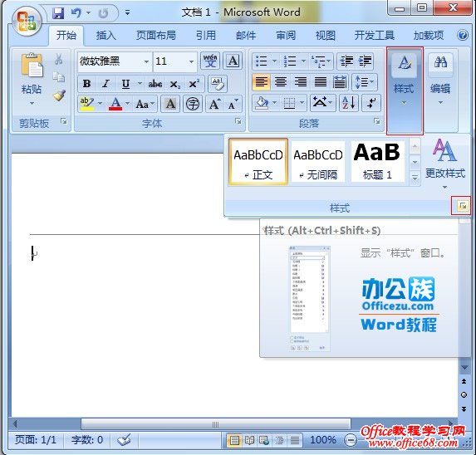Screen dimensions: 476x455
Task: Open the Office Button menu
Action: tap(27, 21)
